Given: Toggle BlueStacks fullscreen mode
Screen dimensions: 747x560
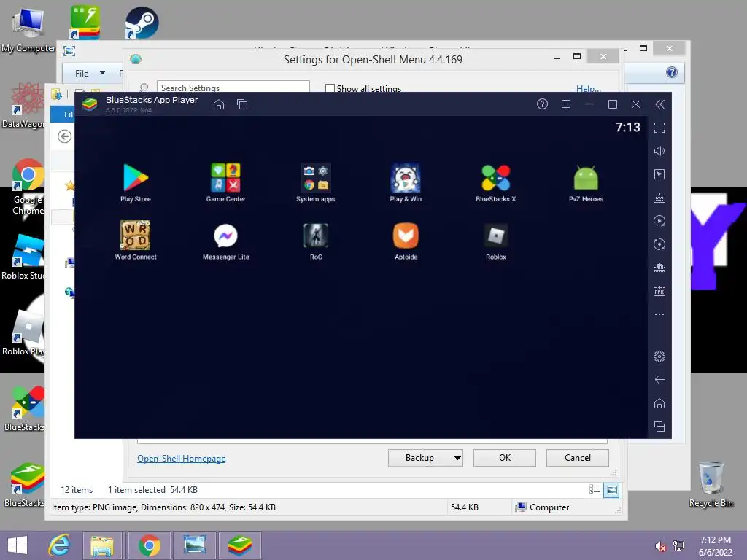Looking at the screenshot, I should 659,128.
